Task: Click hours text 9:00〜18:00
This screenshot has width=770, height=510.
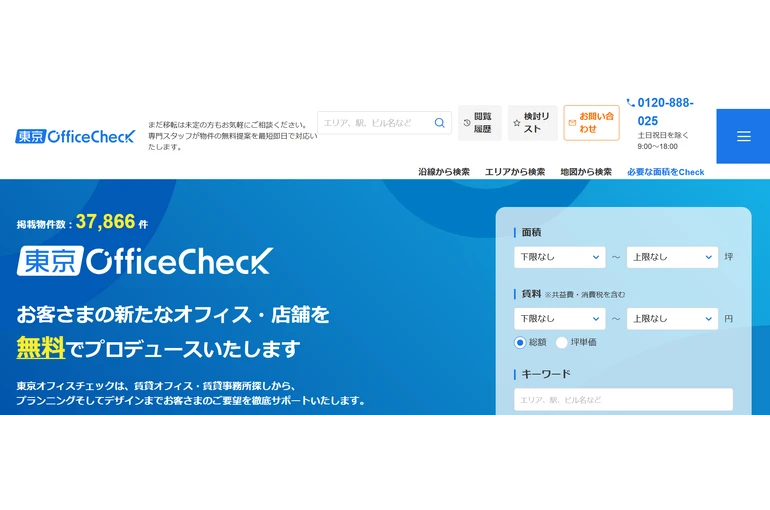Action: pos(658,146)
